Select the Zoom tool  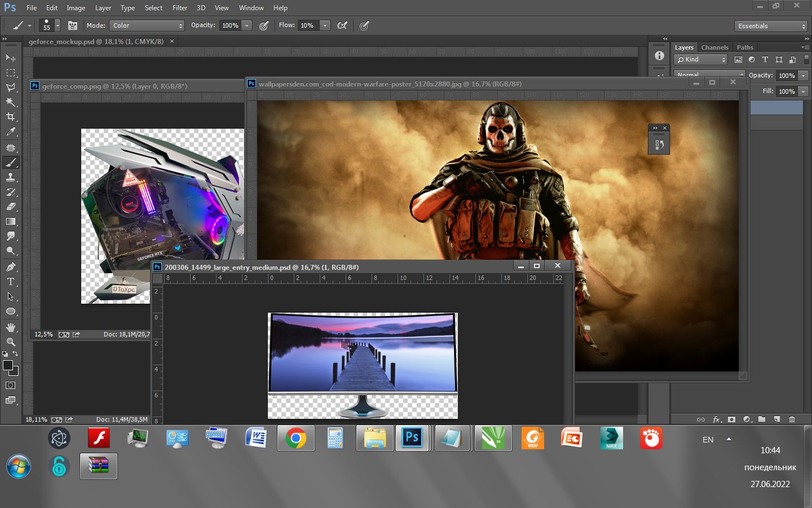(11, 341)
